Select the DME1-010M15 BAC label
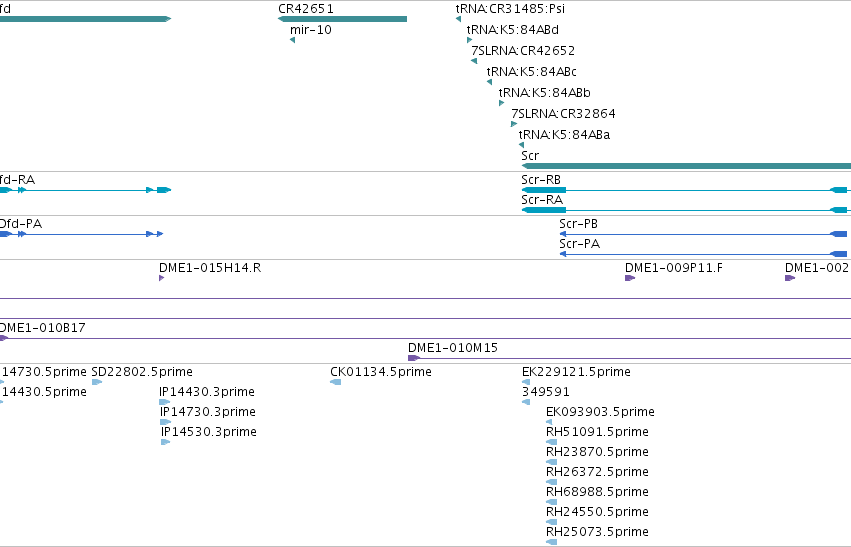 point(453,348)
